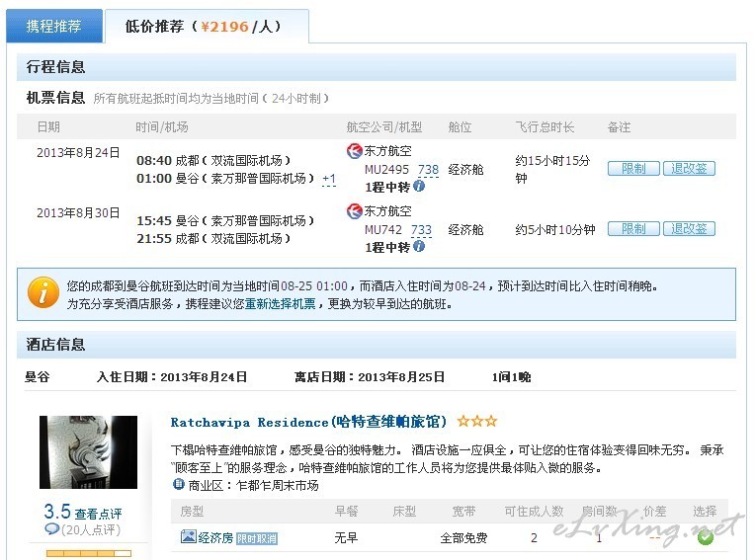Image resolution: width=755 pixels, height=560 pixels.
Task: Click 离店日期 2013年8月25日 text
Action: [x=370, y=376]
